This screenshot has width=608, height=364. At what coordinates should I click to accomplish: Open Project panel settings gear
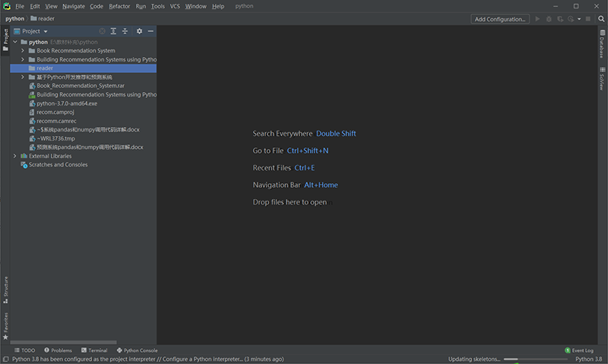click(139, 31)
